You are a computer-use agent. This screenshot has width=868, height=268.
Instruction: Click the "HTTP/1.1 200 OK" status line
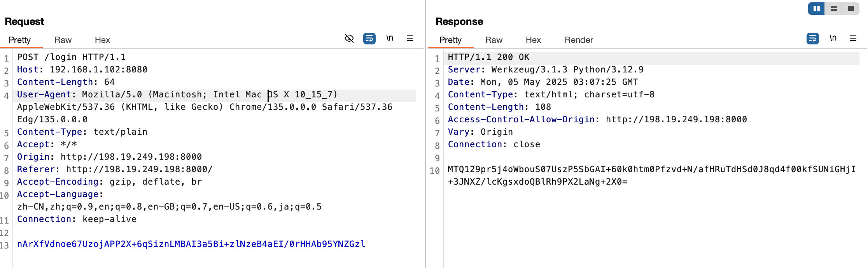489,57
